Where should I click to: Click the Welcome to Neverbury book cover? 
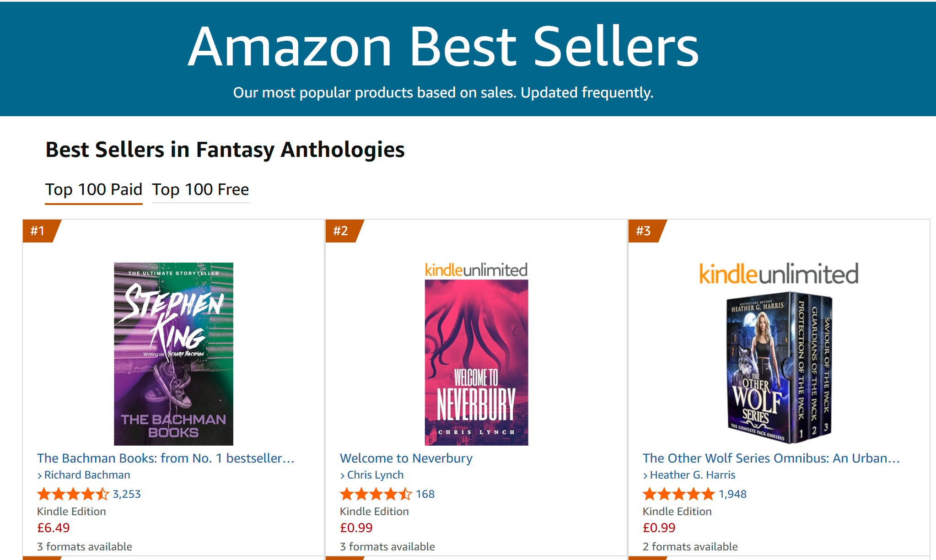pos(476,362)
